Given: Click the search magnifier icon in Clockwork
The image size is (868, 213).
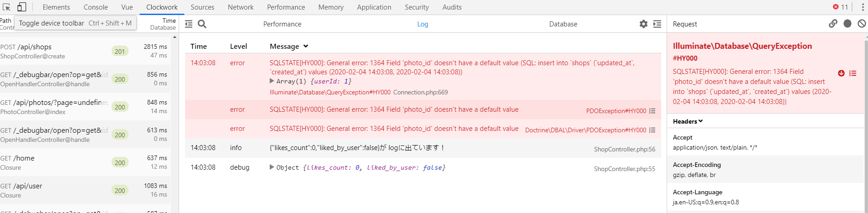Looking at the screenshot, I should point(202,24).
